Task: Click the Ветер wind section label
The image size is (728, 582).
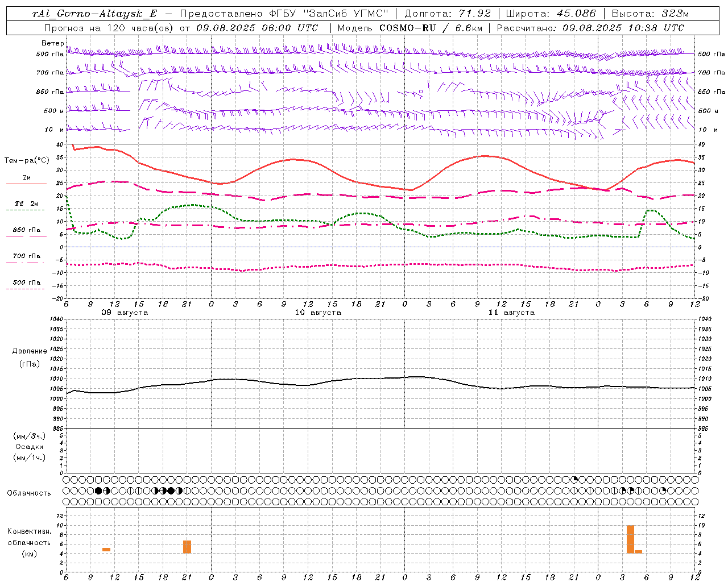Action: (52, 43)
